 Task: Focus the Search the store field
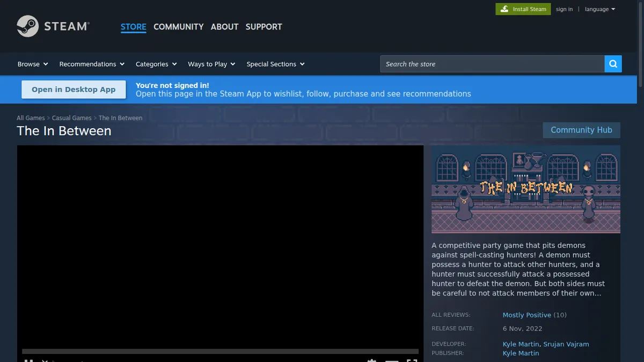pos(492,64)
